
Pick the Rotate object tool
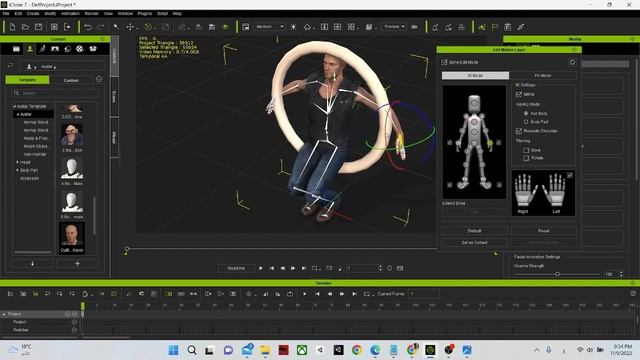pos(149,27)
